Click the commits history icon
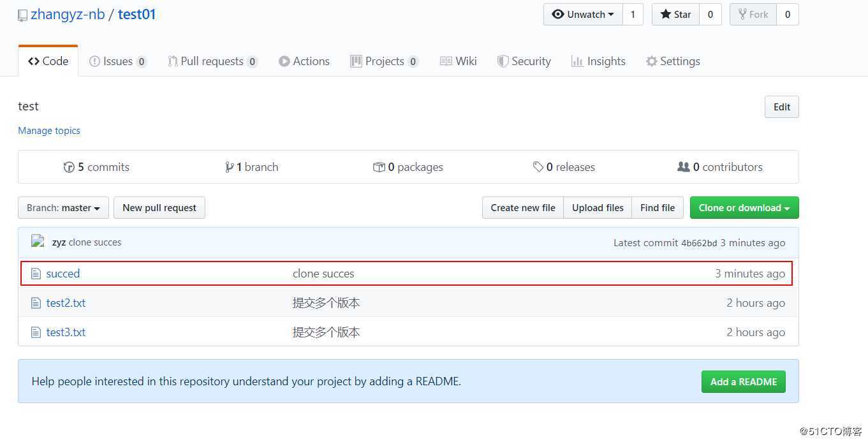 (x=69, y=167)
